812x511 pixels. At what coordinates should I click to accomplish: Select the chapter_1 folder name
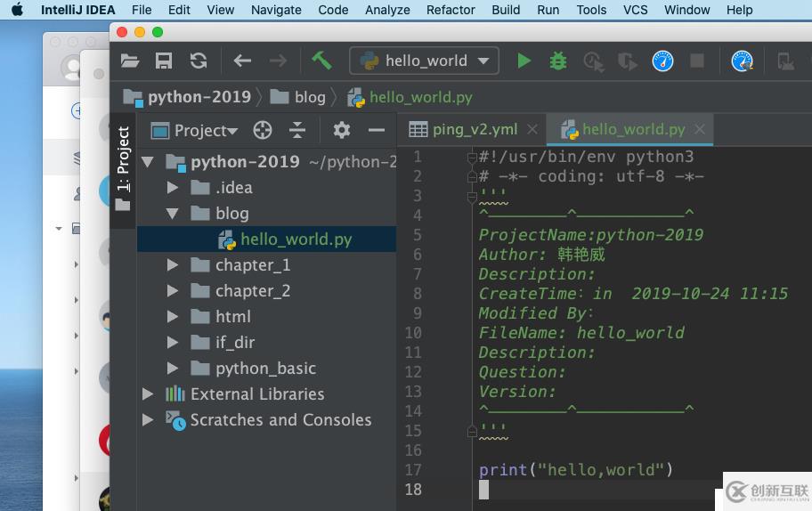253,265
